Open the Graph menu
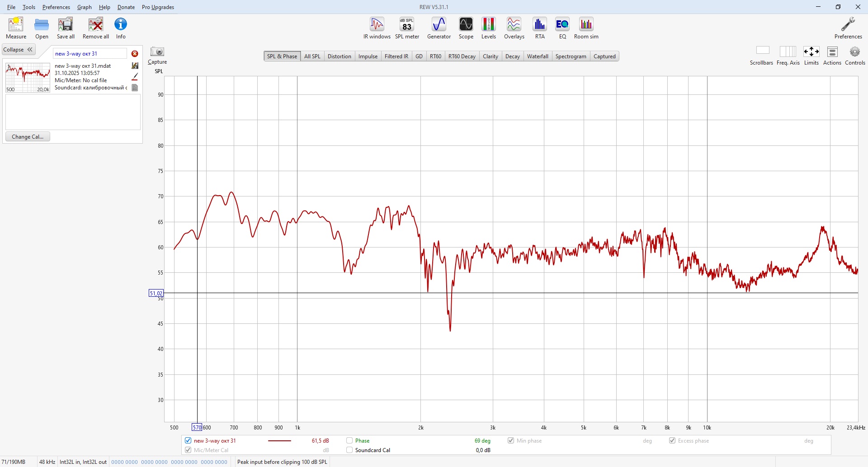Screen dimensions: 868x467 pyautogui.click(x=85, y=7)
